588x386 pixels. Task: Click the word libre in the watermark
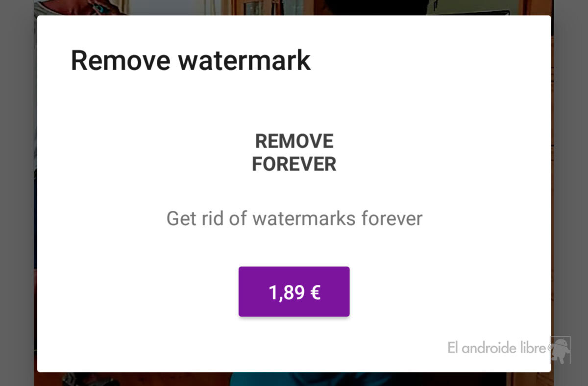pyautogui.click(x=533, y=348)
